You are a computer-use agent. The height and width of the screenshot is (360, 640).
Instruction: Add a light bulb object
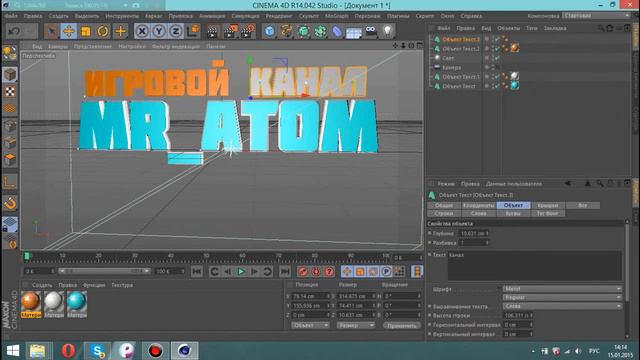tap(387, 31)
